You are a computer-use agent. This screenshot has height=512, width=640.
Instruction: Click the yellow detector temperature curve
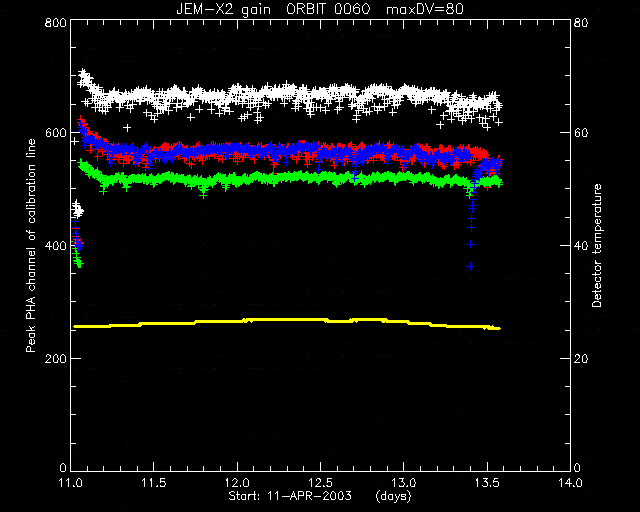coord(287,323)
